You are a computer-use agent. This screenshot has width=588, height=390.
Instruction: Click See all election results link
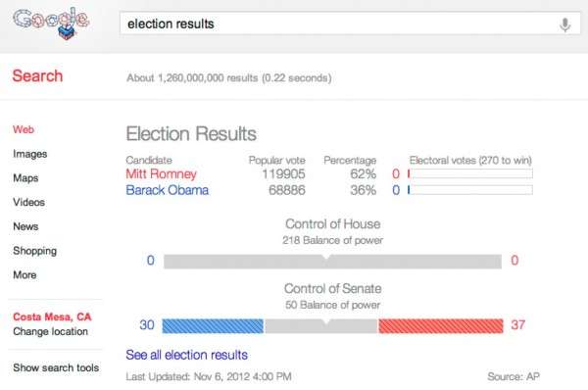click(x=186, y=355)
